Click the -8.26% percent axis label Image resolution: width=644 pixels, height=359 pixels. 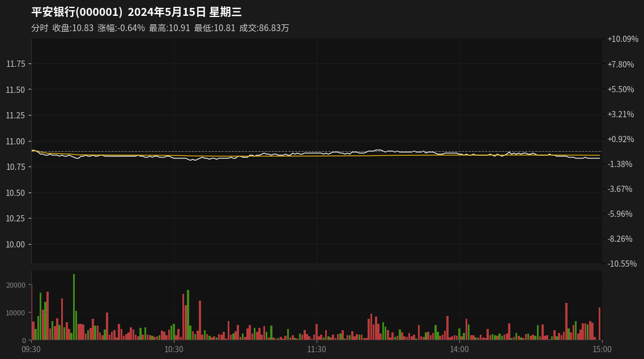[620, 238]
